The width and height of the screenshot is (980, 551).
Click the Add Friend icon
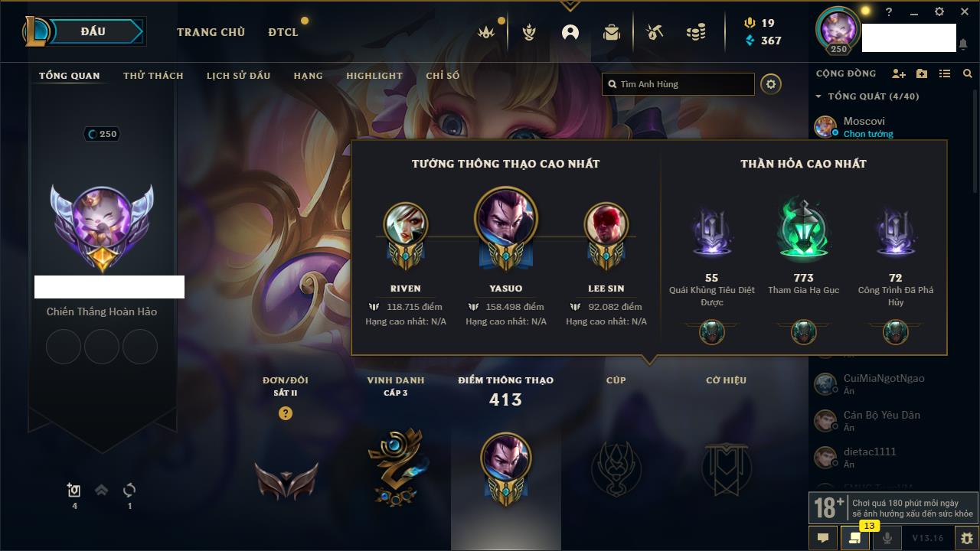899,73
